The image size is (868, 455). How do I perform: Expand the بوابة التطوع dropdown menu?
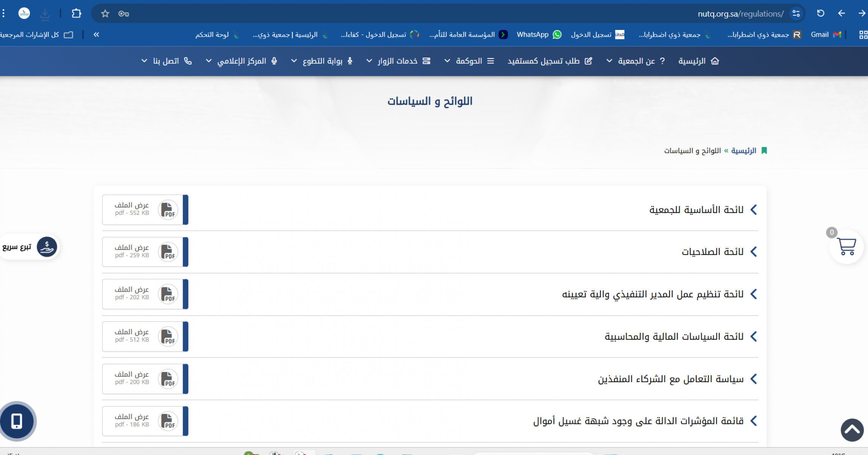[x=322, y=61]
